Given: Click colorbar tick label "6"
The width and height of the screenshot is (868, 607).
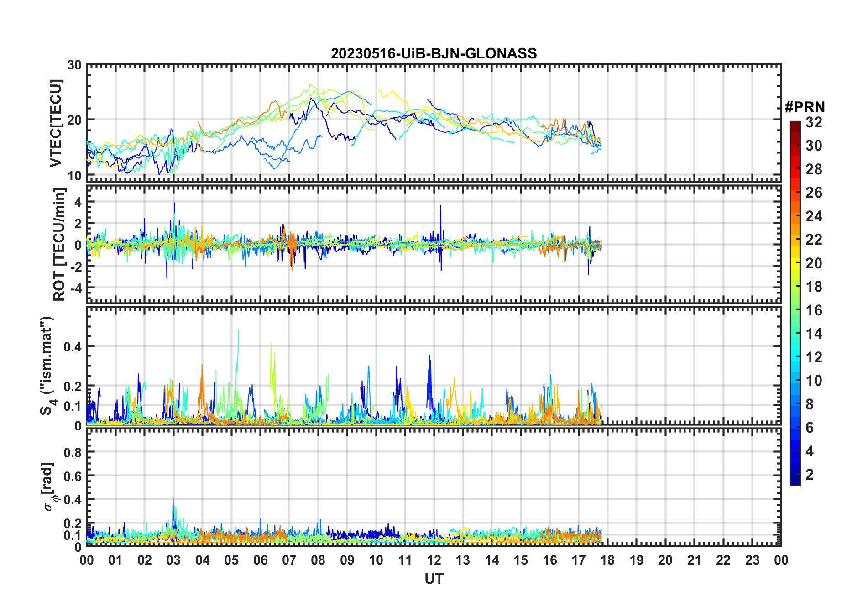Looking at the screenshot, I should coord(810,428).
